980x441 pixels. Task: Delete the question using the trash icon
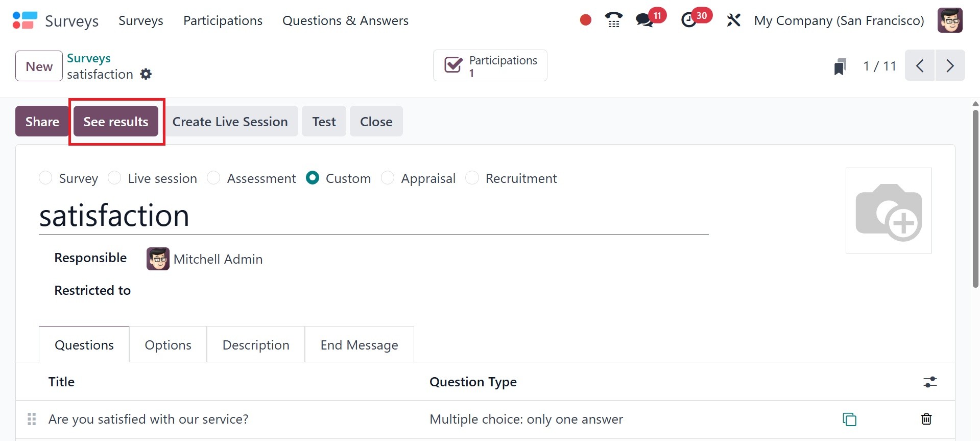926,419
